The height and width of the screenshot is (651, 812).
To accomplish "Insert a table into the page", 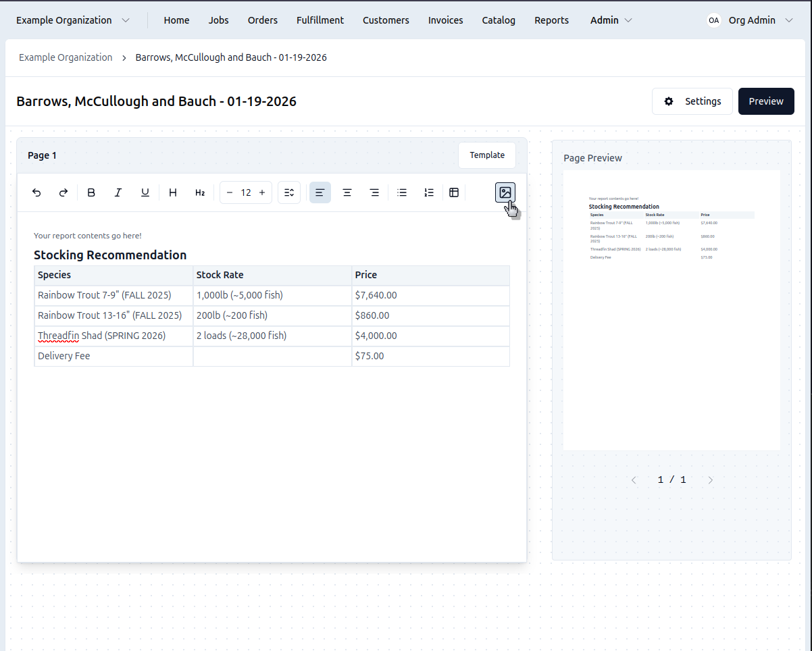I will pyautogui.click(x=454, y=192).
